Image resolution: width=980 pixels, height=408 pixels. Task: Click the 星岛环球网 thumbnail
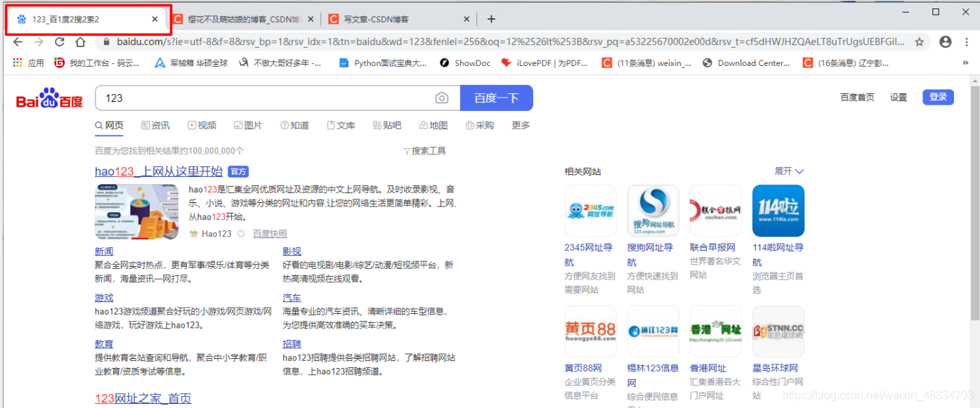click(778, 331)
